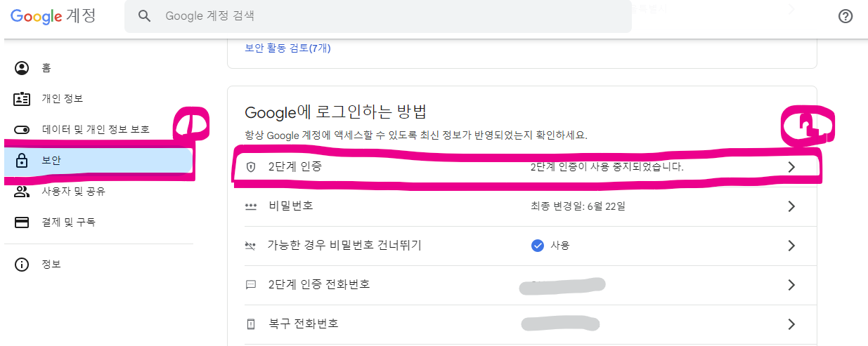Click the 사용자 및 공유 people icon
868x346 pixels.
[22, 191]
